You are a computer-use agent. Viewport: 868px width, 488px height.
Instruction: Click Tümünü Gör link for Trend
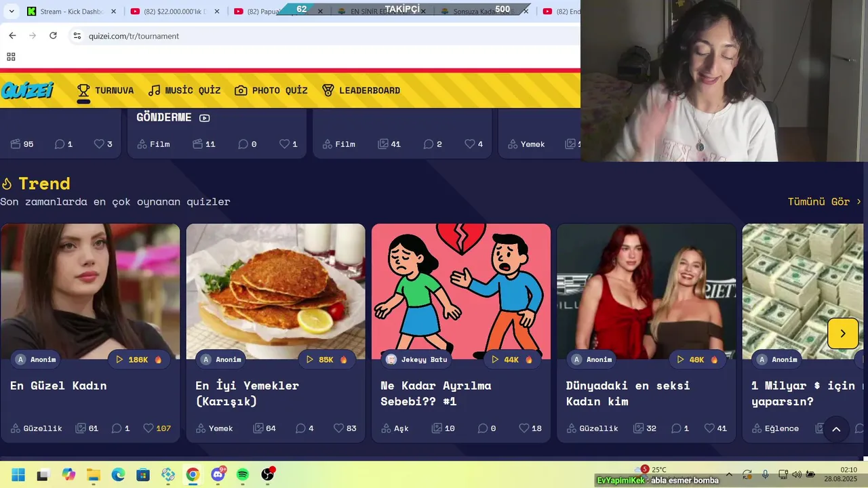[x=825, y=201]
